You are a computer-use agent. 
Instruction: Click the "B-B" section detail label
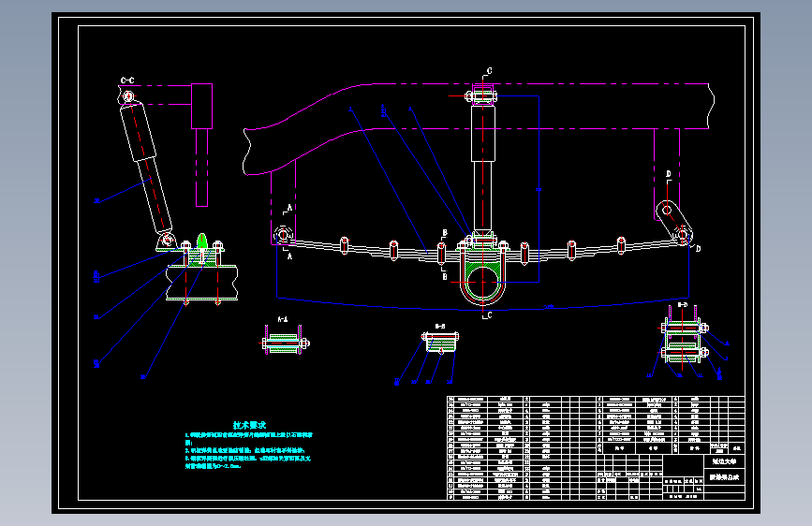pyautogui.click(x=440, y=326)
